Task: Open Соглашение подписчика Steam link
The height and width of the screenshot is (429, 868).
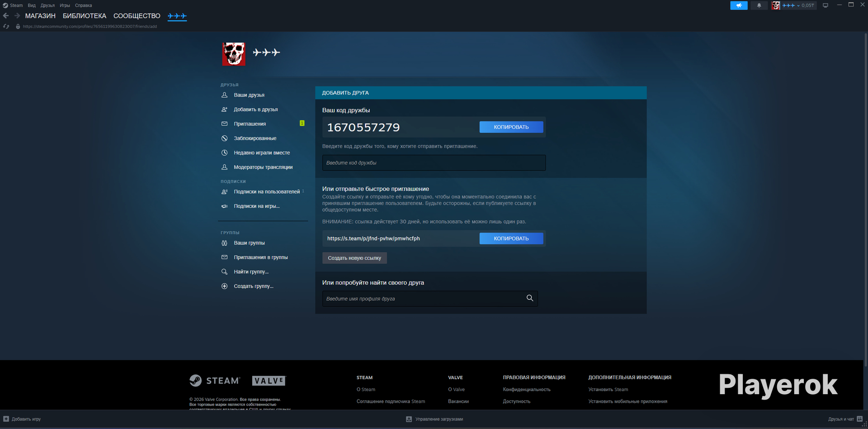Action: click(391, 401)
